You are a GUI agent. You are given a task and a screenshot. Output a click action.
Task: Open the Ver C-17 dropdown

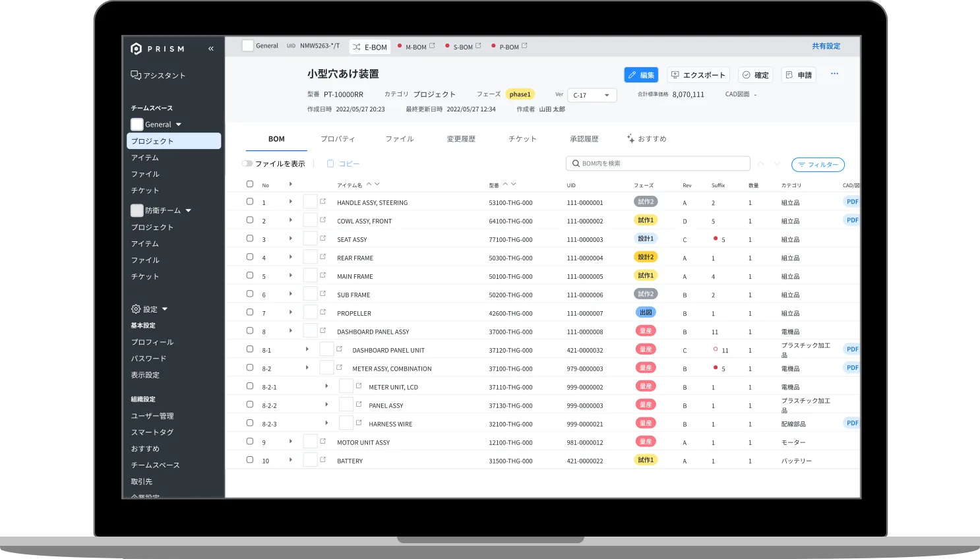pos(592,95)
